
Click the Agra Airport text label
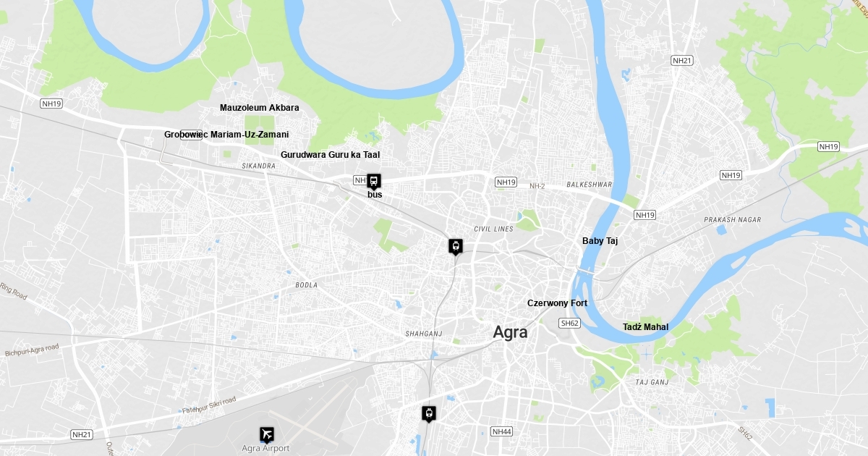tap(265, 449)
